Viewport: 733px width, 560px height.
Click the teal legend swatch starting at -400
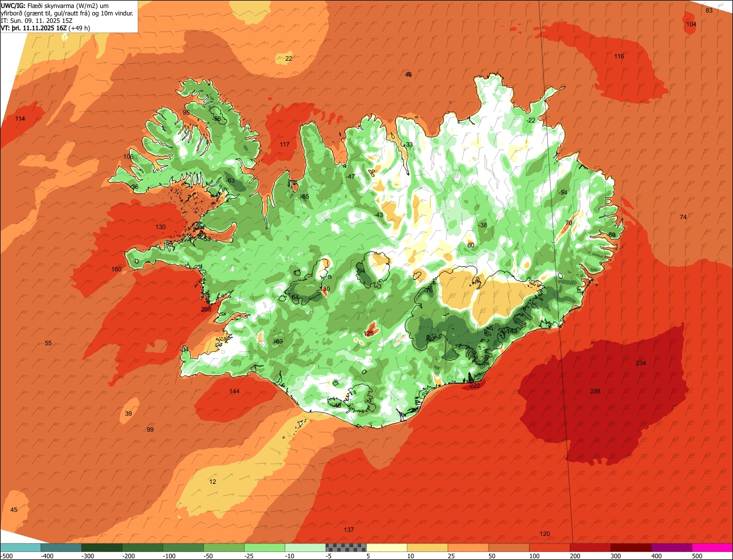[x=61, y=547]
